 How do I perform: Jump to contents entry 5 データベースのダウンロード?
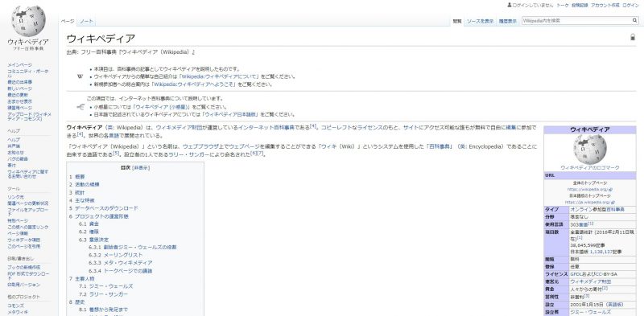tap(104, 208)
